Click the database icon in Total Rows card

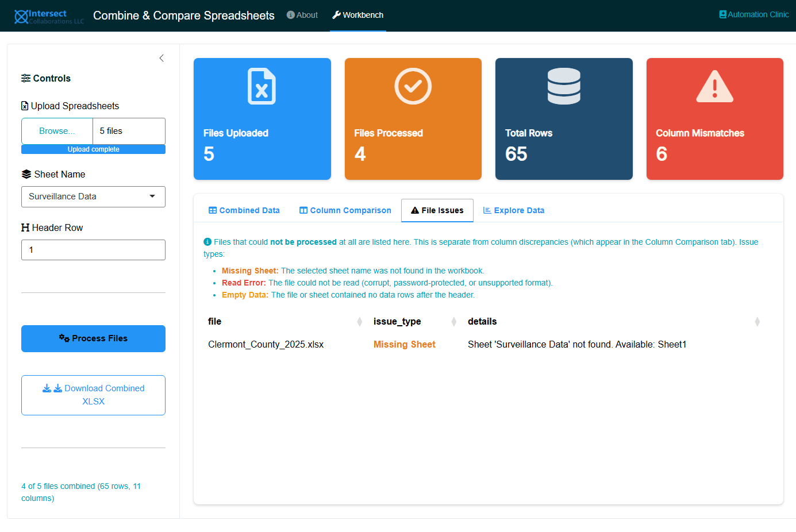(563, 86)
